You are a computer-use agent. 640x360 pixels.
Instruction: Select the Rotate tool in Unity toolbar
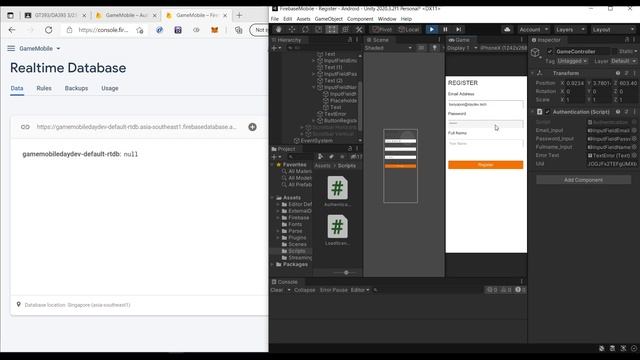pos(305,29)
